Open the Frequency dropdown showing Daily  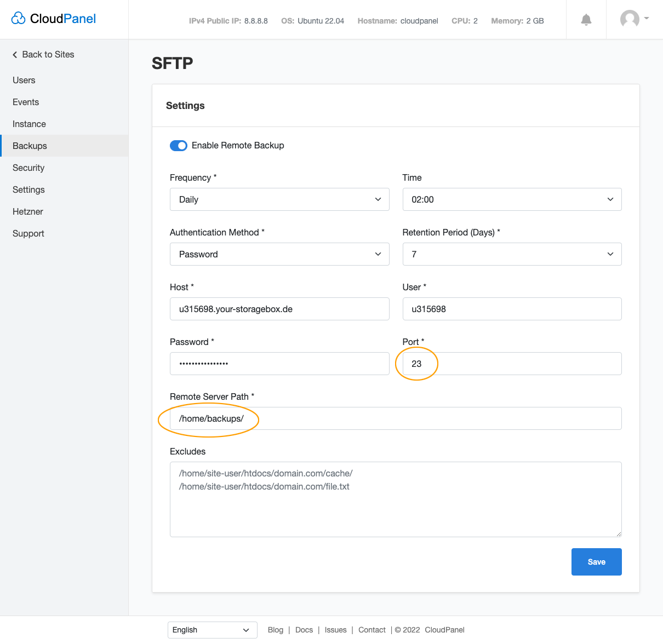click(279, 199)
